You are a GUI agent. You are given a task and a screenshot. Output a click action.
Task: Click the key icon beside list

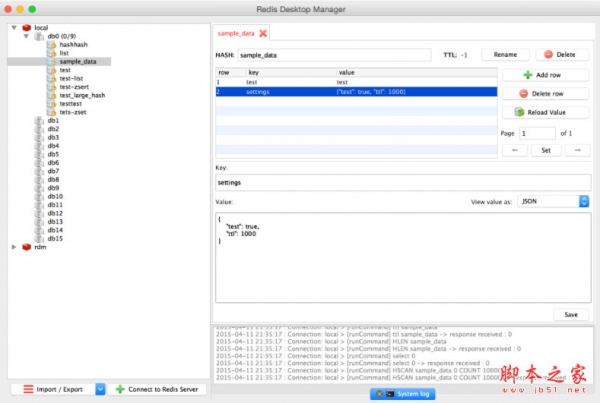[52, 53]
